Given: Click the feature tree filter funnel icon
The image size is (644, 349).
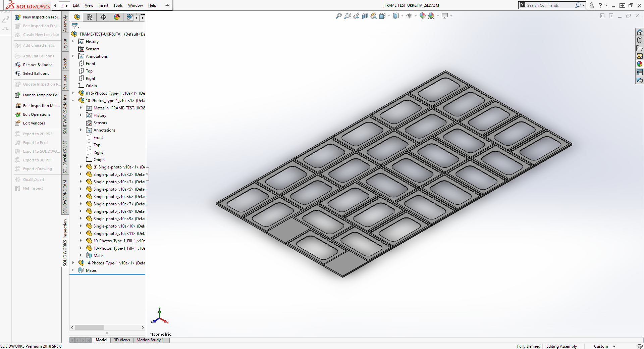Looking at the screenshot, I should click(x=75, y=26).
